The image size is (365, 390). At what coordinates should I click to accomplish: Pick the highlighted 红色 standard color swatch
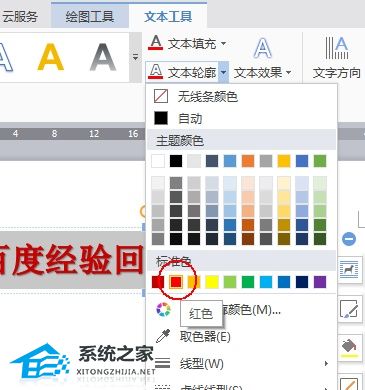176,282
